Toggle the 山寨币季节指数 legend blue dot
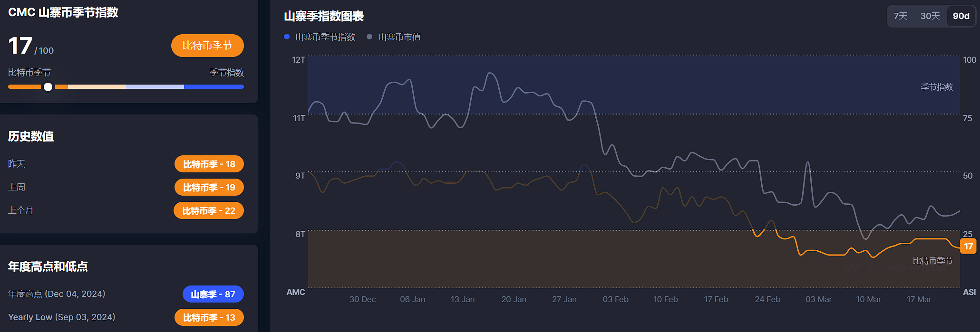The image size is (980, 332). click(287, 37)
